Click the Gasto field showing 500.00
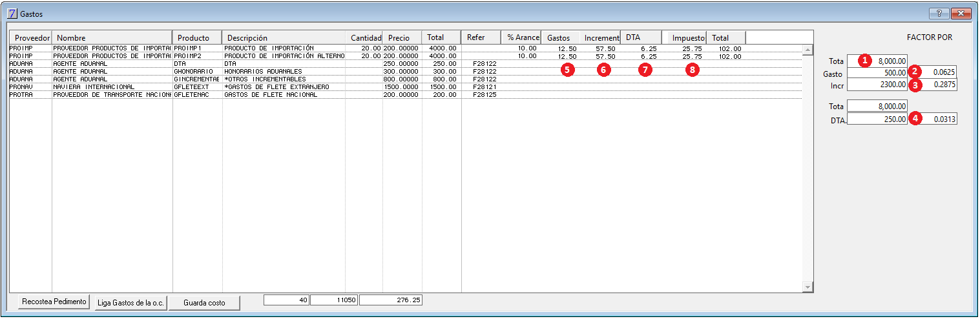The image size is (980, 319). (x=877, y=73)
